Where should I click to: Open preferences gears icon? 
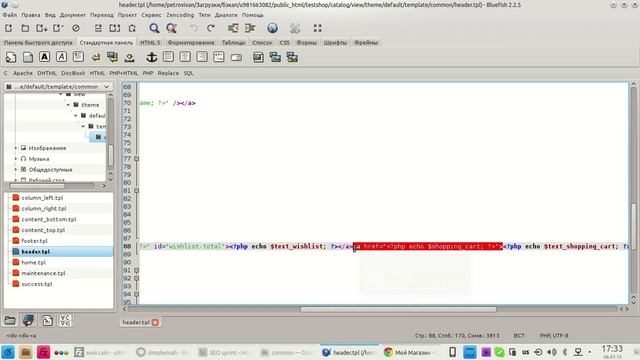click(x=295, y=28)
